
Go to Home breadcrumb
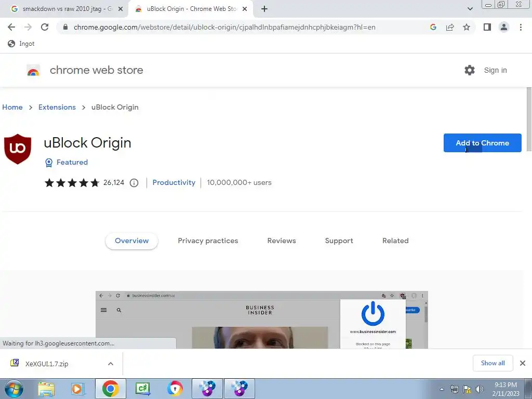click(12, 107)
